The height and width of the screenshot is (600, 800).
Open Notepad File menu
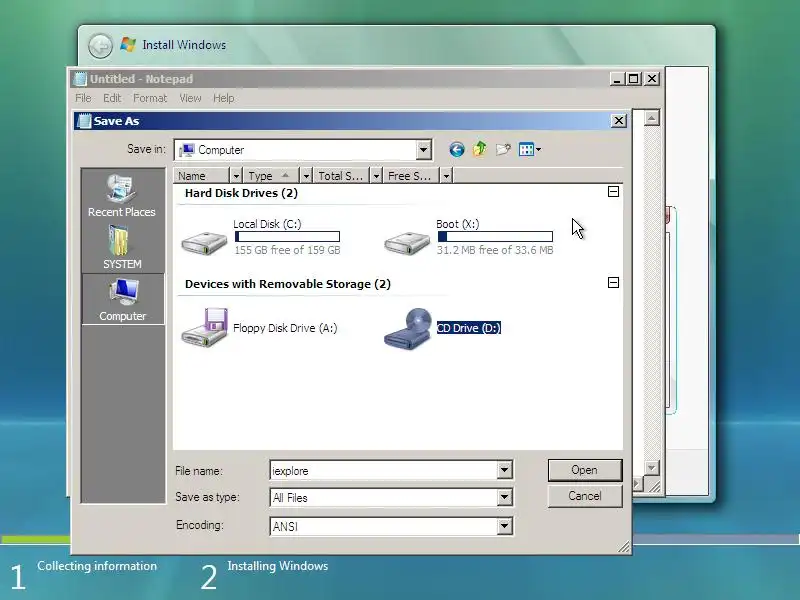point(83,98)
